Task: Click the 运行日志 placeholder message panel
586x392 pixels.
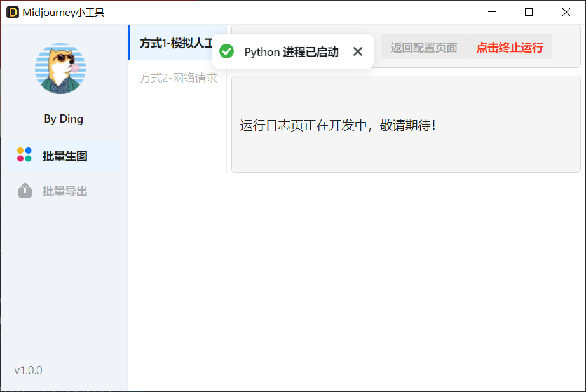Action: [x=404, y=125]
